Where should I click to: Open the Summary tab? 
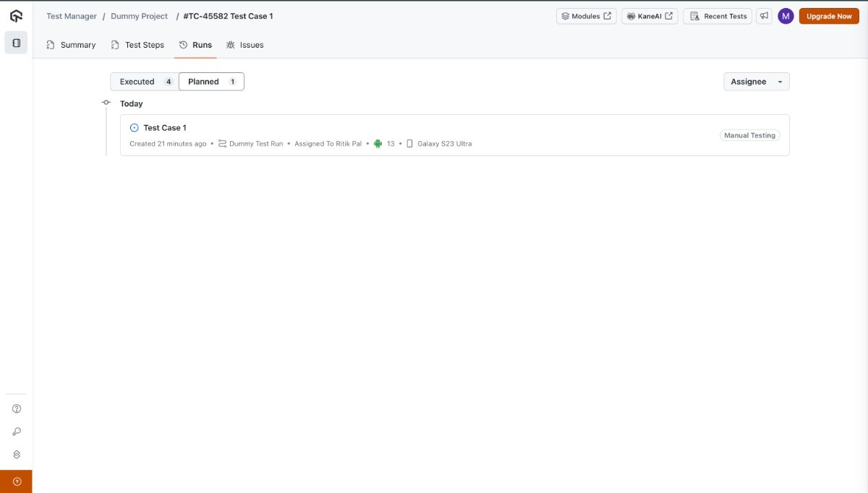pos(71,45)
